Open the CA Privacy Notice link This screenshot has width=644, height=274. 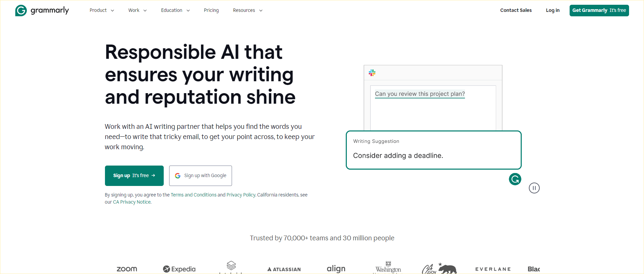point(132,202)
